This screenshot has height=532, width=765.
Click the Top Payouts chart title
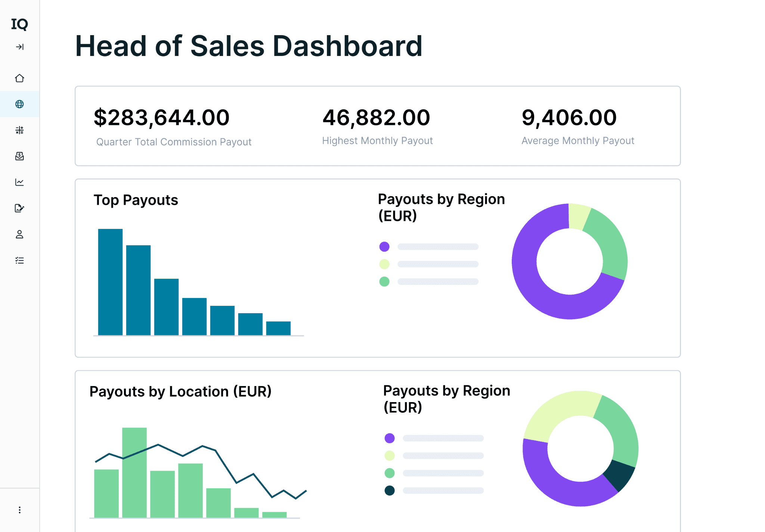click(x=136, y=200)
